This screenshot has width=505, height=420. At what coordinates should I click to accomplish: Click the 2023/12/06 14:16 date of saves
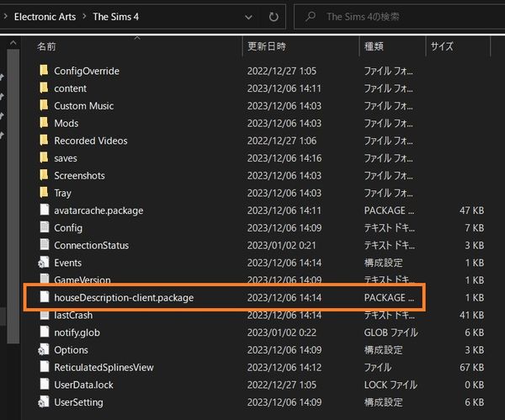tap(284, 158)
